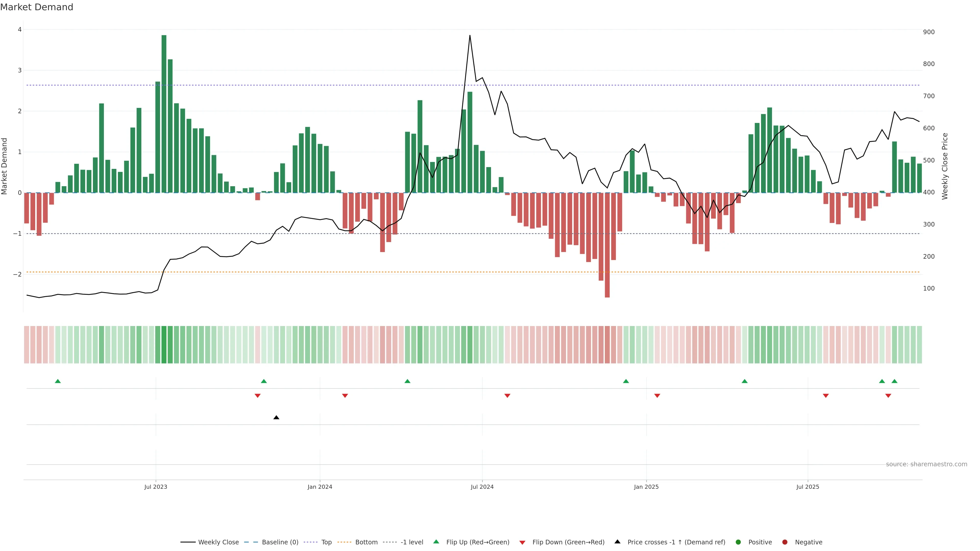980x551 pixels.
Task: Click the Negative red circle legend icon
Action: (x=785, y=542)
